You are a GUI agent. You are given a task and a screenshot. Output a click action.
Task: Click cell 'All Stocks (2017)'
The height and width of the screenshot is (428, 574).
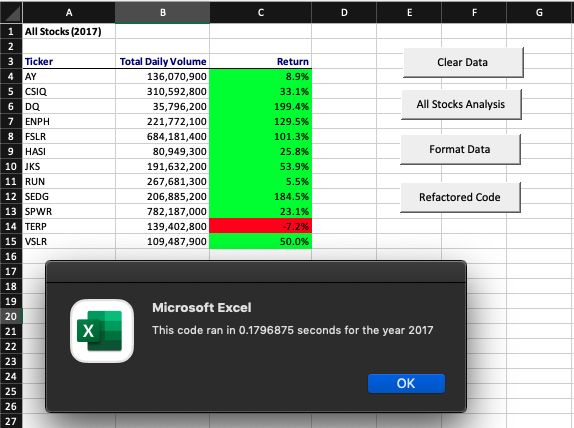69,31
